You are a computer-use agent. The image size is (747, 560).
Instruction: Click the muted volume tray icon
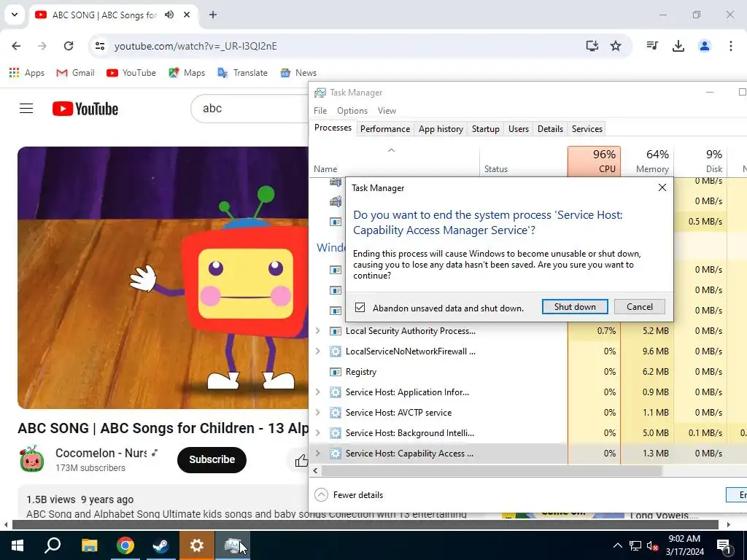point(652,545)
